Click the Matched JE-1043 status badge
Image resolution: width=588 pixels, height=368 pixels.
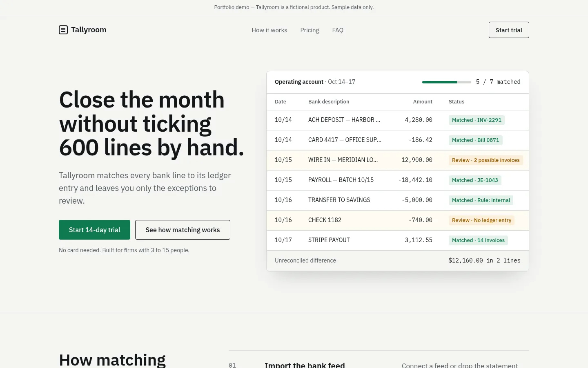tap(475, 180)
